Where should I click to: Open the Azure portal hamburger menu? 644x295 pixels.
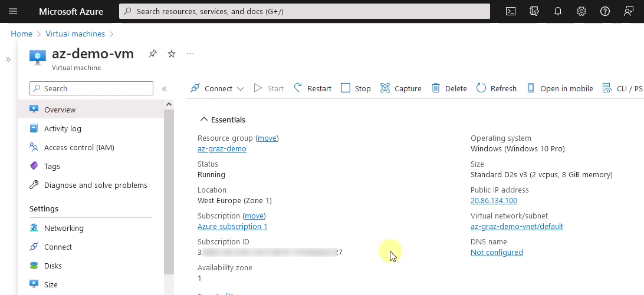pos(13,11)
